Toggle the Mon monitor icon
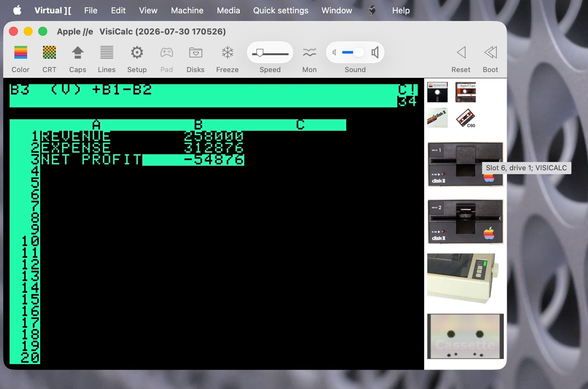Viewport: 588px width, 389px height. [309, 53]
